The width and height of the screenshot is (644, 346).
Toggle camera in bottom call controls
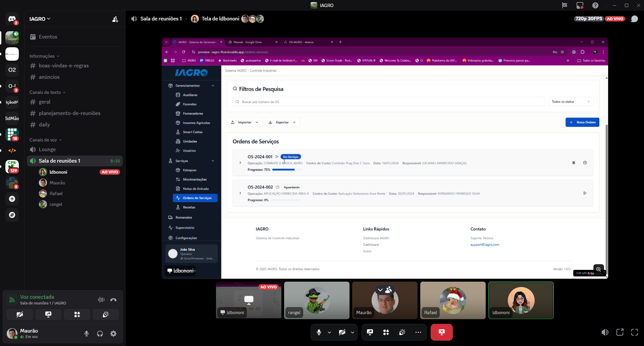342,332
